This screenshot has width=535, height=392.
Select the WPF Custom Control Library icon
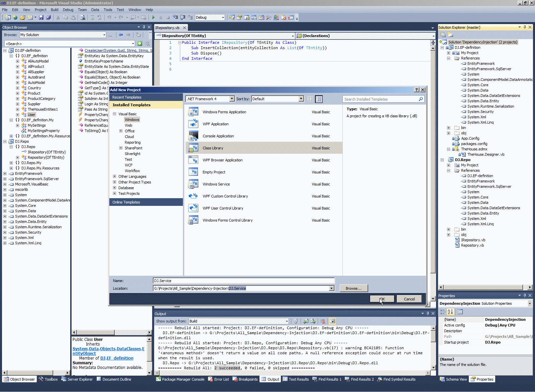[193, 196]
